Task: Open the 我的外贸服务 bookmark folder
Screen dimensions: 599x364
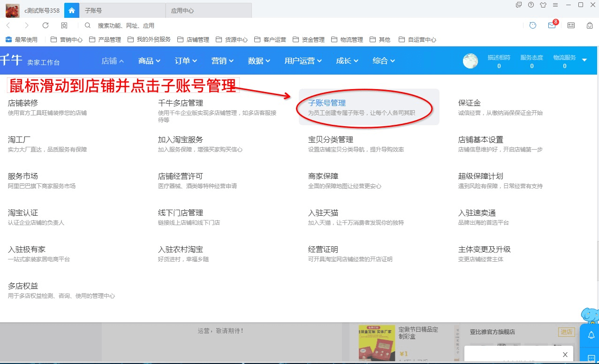Action: point(149,39)
